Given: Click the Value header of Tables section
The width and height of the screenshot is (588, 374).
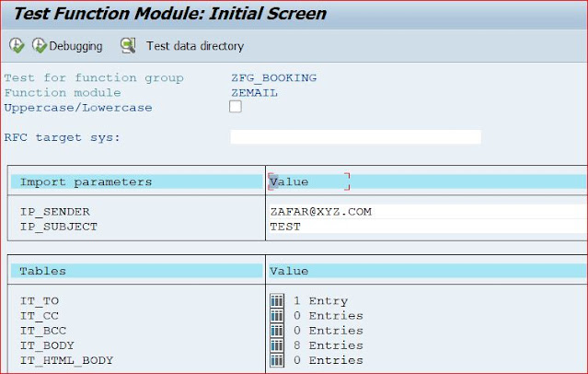Looking at the screenshot, I should pos(428,271).
